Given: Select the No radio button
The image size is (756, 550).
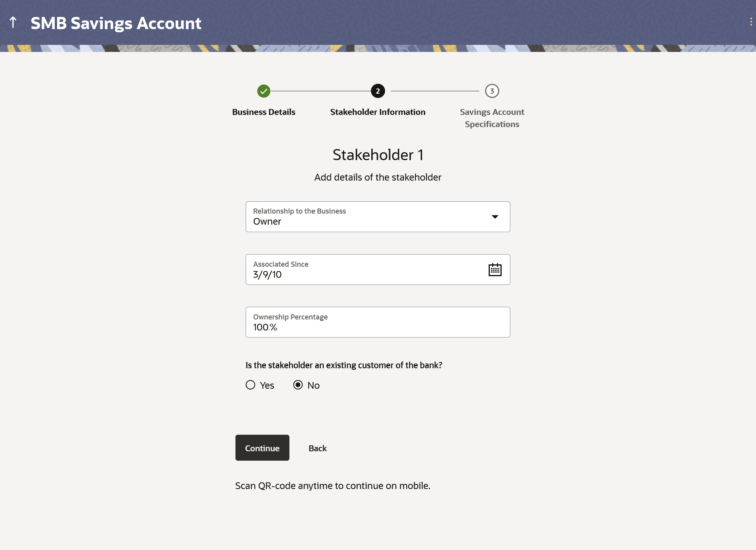Looking at the screenshot, I should pos(298,385).
